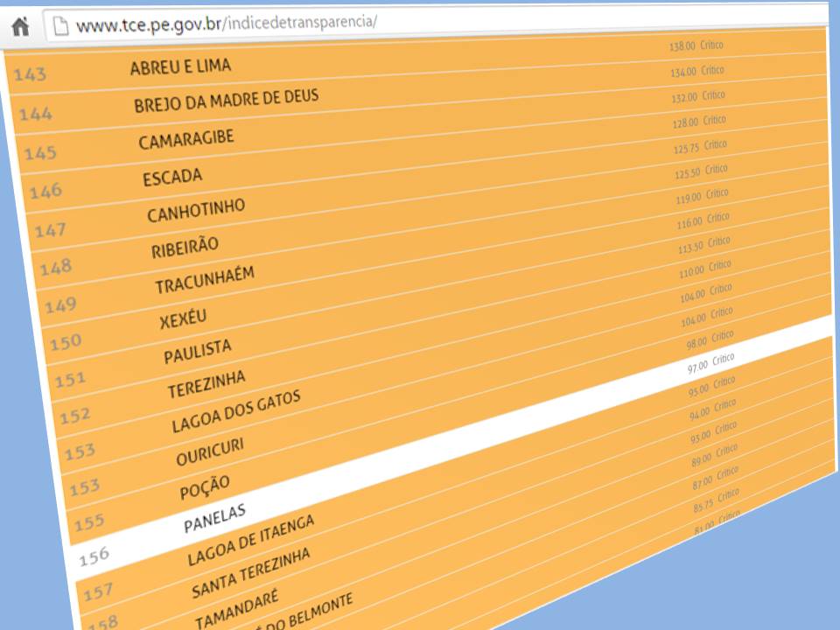Click LAGOA DE ITAENGA entry

click(250, 540)
